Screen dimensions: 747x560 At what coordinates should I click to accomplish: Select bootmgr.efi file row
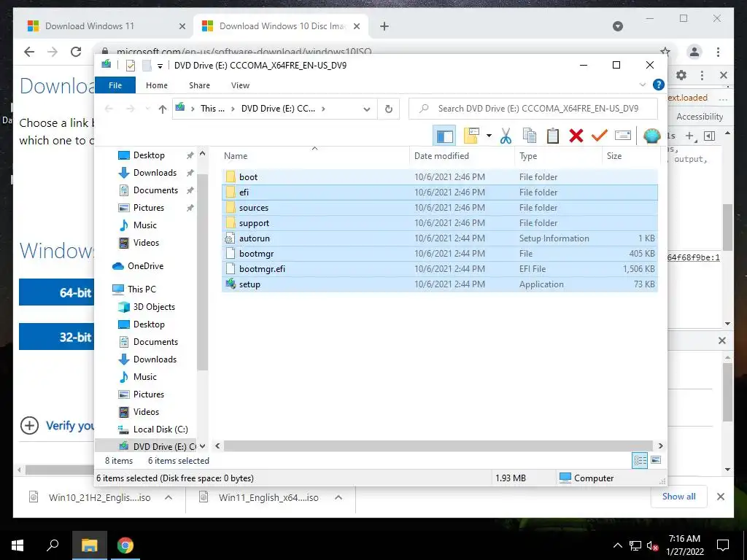[440, 269]
